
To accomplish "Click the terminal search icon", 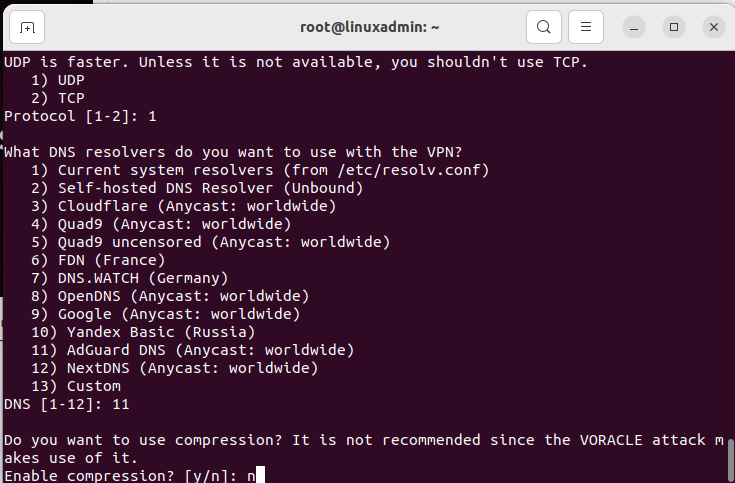I will pos(544,27).
